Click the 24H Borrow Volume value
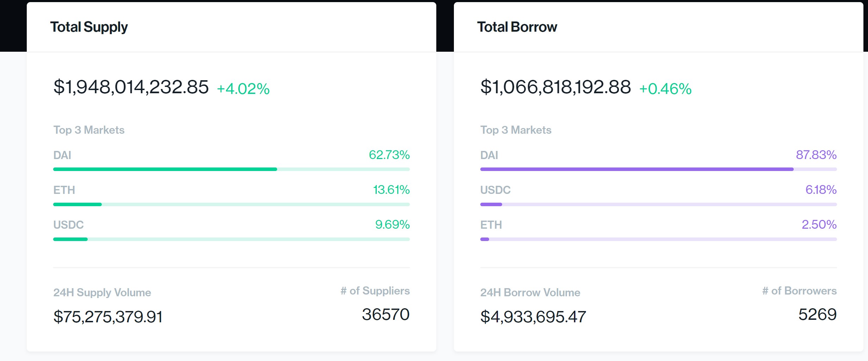This screenshot has width=868, height=361. click(533, 317)
